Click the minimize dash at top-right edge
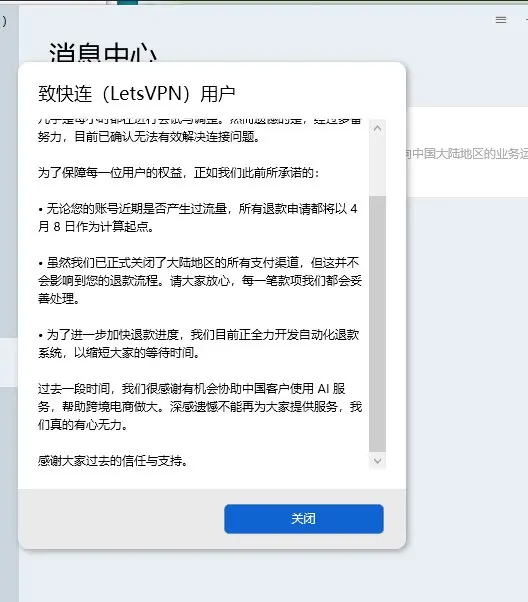Viewport: 528px width, 602px height. point(526,20)
